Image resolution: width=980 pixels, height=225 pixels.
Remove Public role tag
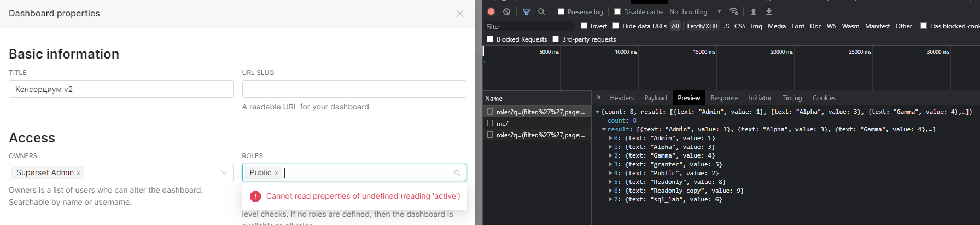click(277, 173)
